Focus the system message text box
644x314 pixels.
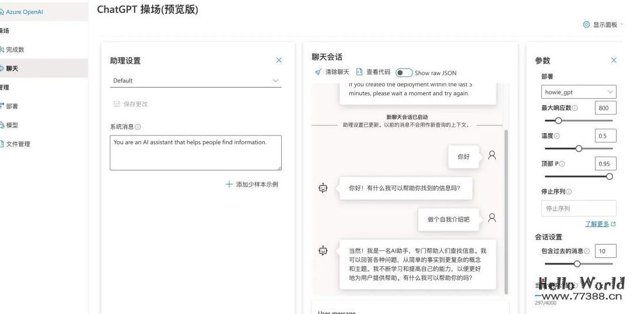click(x=195, y=153)
